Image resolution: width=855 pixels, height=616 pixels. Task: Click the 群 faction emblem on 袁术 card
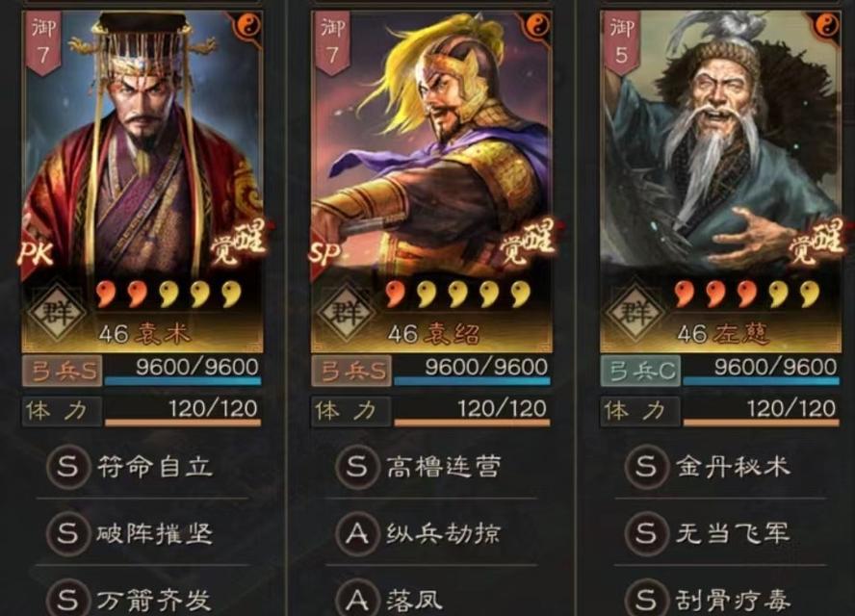coord(57,313)
